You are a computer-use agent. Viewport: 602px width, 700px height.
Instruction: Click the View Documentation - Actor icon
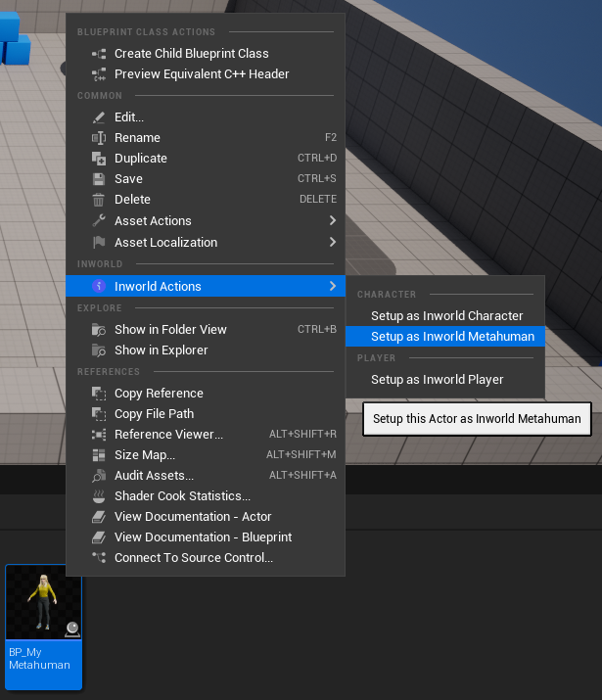[99, 517]
